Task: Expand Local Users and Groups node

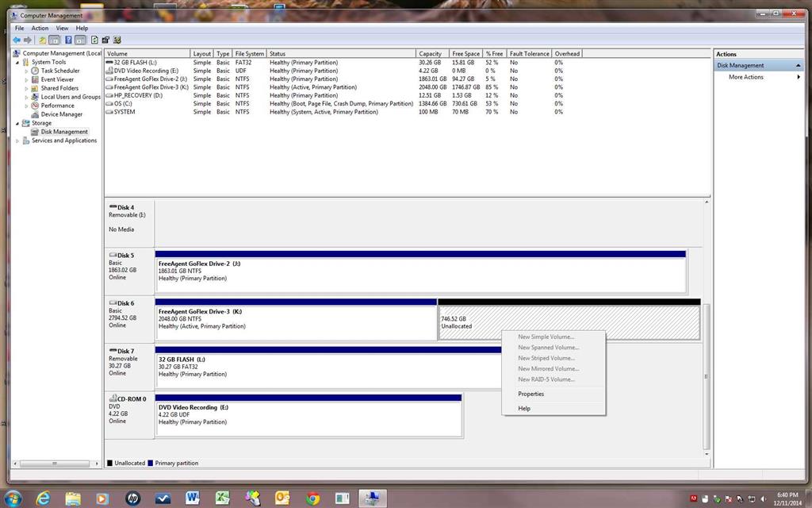Action: [26, 97]
